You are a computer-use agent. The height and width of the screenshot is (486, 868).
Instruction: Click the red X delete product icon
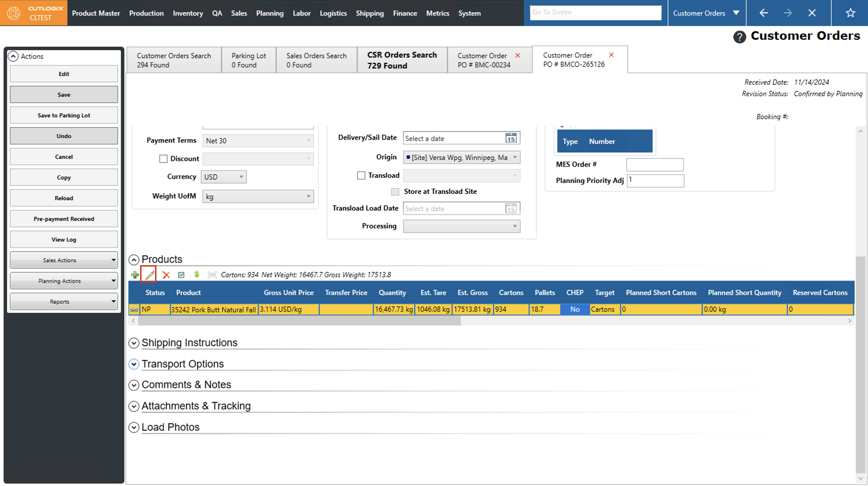166,275
